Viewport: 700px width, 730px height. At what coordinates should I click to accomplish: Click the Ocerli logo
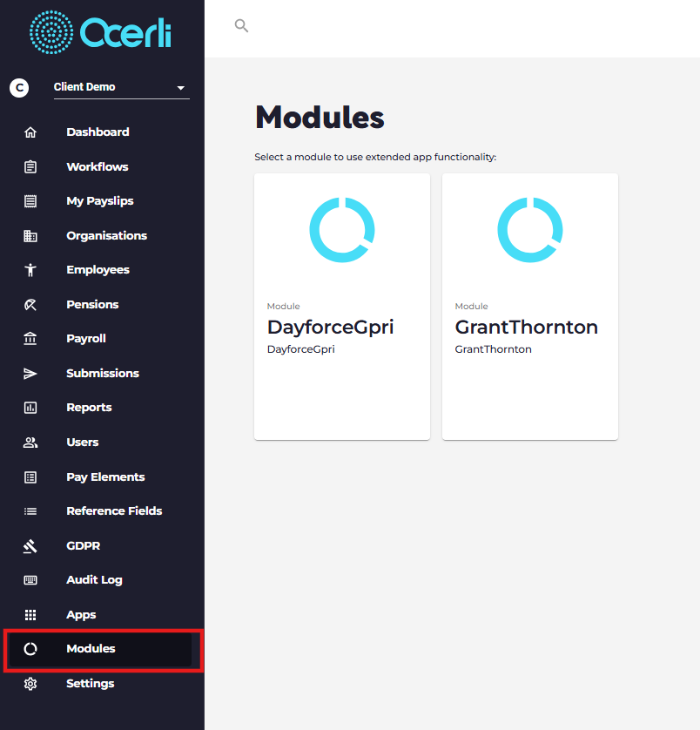[100, 32]
